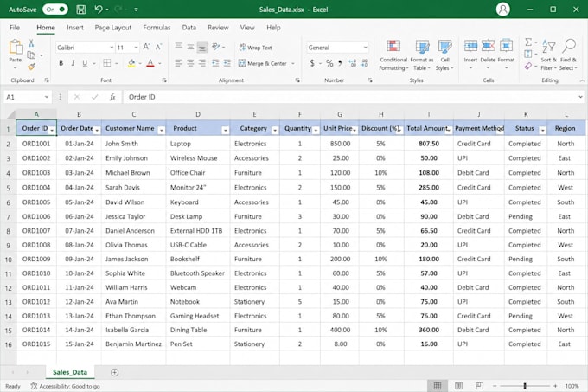588x392 pixels.
Task: Open the File tab
Action: [15, 28]
